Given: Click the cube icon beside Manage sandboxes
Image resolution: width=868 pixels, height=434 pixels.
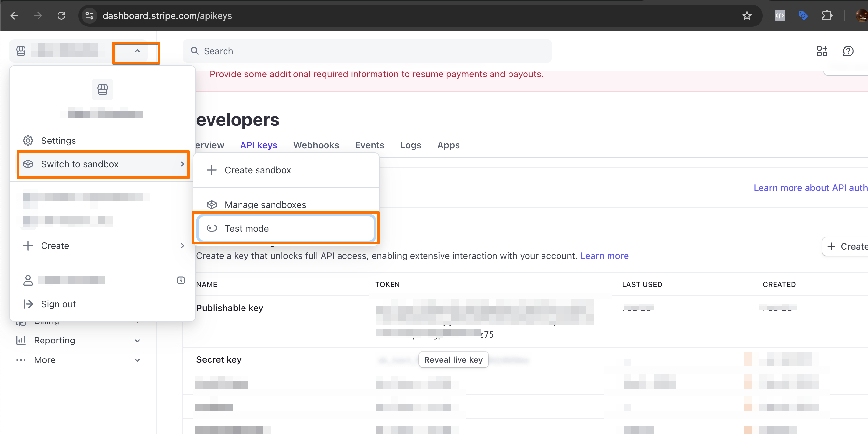Looking at the screenshot, I should point(211,205).
